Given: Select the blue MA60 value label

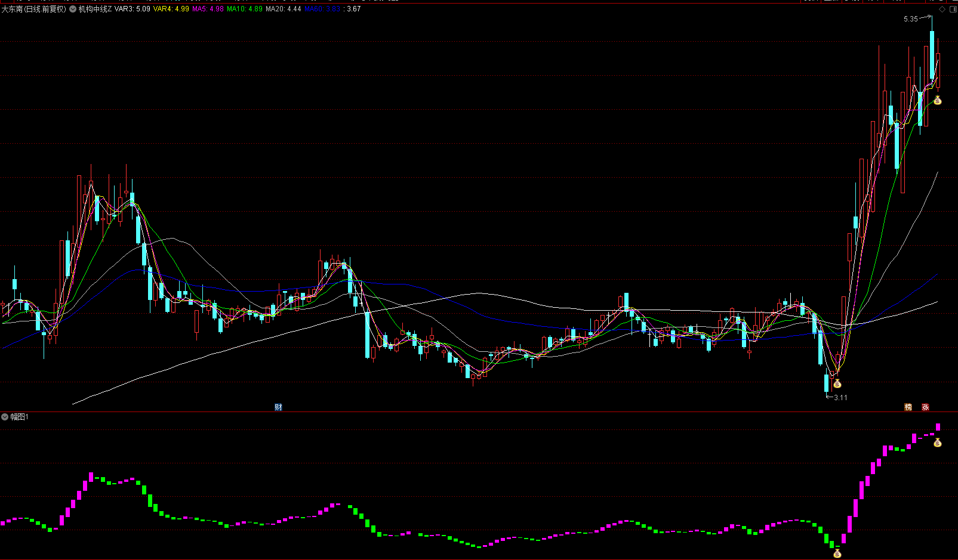Looking at the screenshot, I should [x=322, y=10].
